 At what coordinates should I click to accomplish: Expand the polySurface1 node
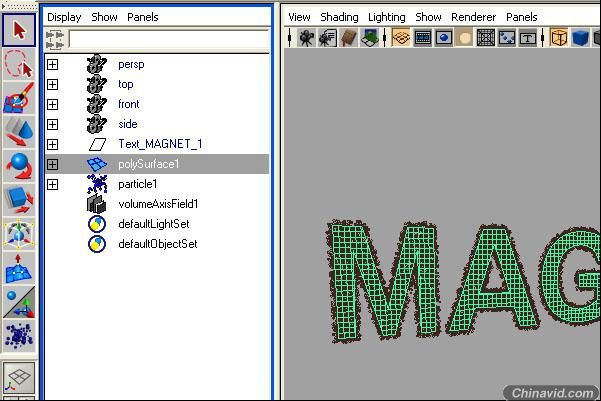tap(53, 164)
